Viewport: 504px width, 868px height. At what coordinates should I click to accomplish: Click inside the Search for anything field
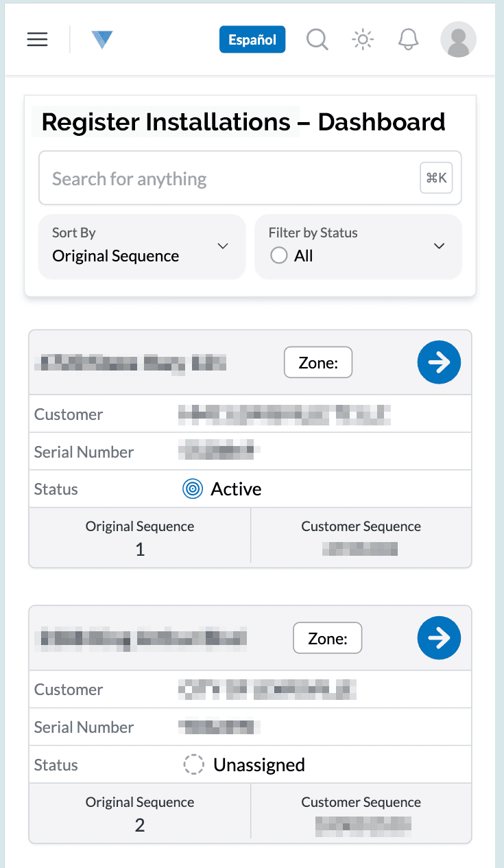coord(206,178)
